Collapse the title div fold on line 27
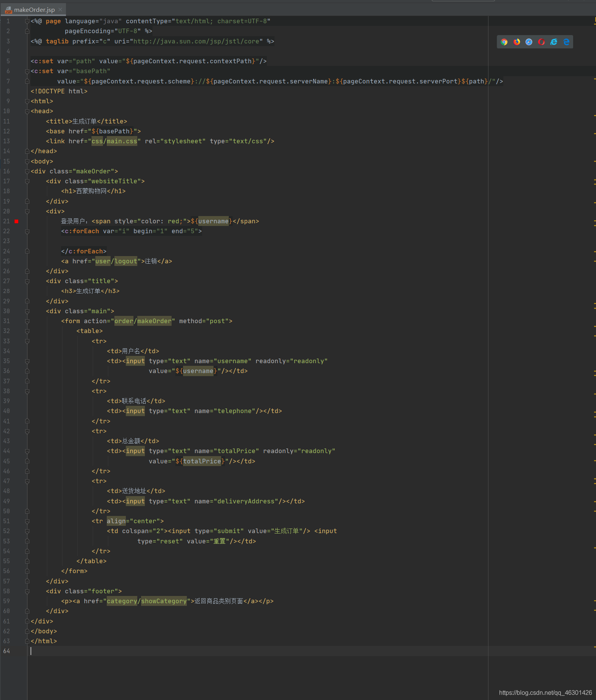Screen dimensions: 596x700 coord(27,281)
